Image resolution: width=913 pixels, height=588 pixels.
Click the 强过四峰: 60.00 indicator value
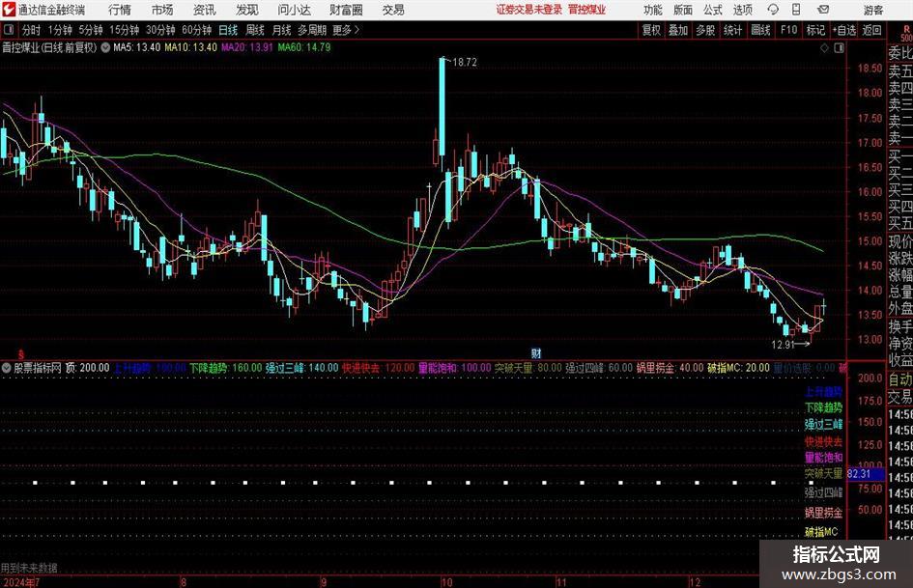tap(599, 368)
